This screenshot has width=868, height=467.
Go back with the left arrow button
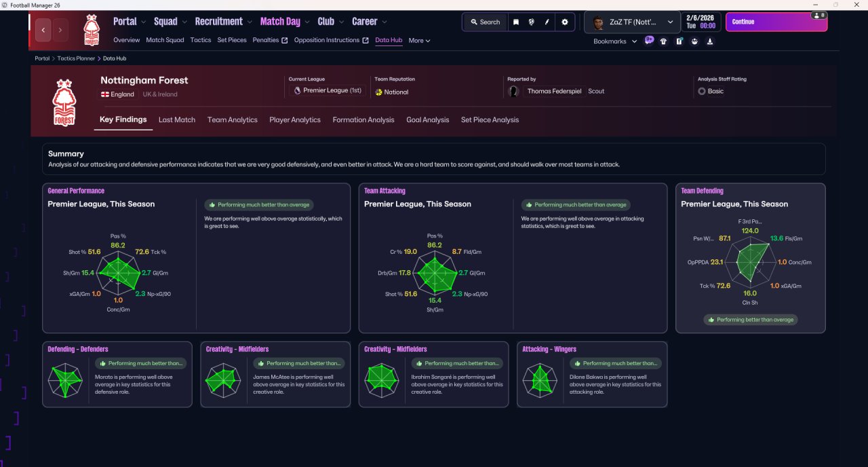point(43,30)
